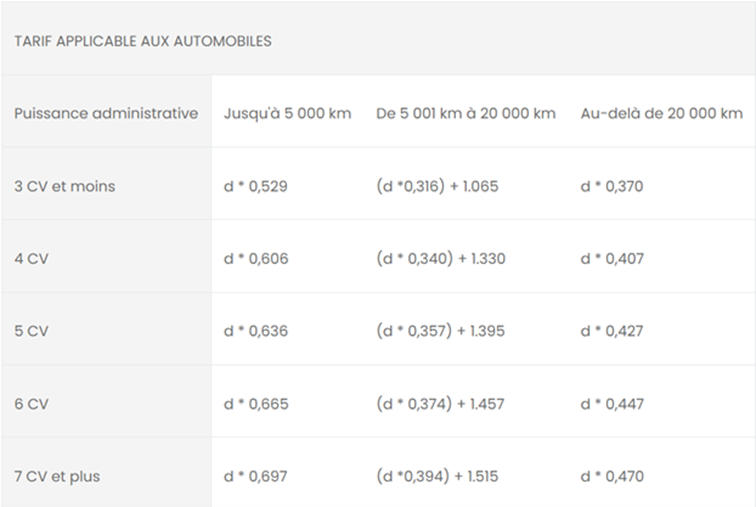Screen dimensions: 756x507
Task: Click the 'Au-delà de 20 000 km' header
Action: point(662,114)
